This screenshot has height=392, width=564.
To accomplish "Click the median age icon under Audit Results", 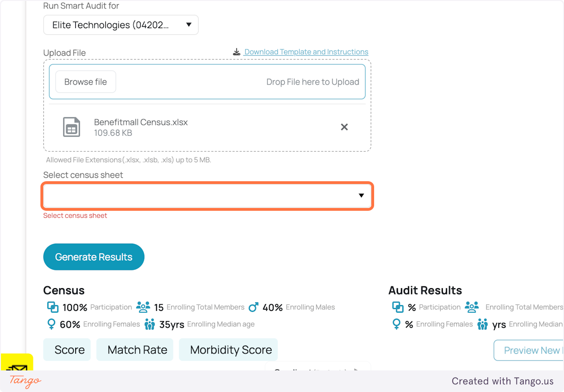I will coord(483,324).
